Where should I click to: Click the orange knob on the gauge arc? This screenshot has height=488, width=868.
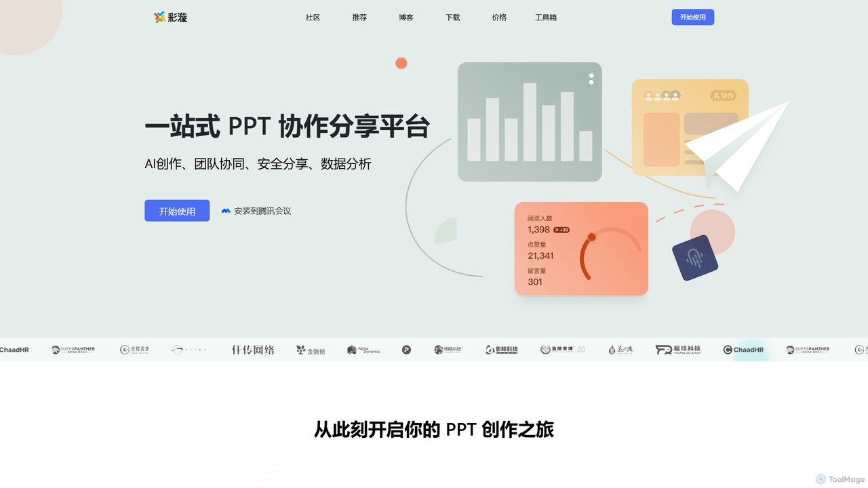point(591,237)
